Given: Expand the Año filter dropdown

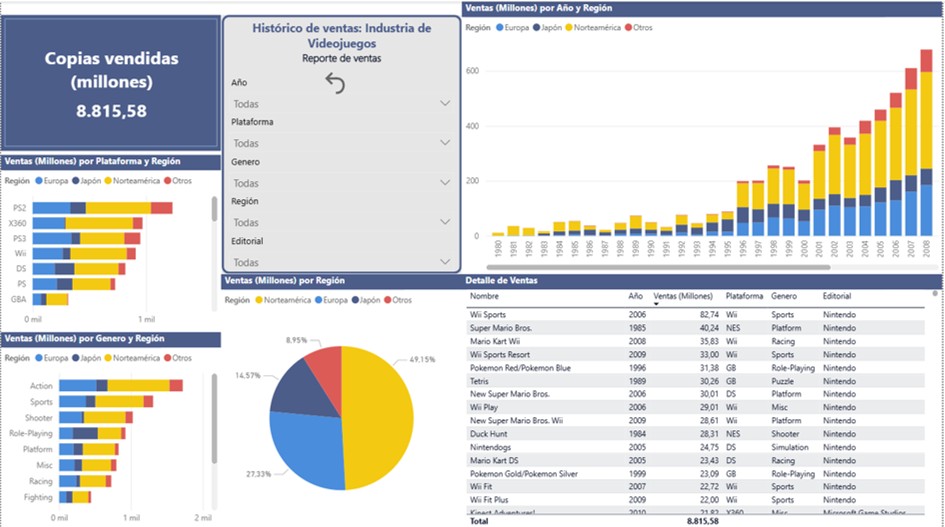Looking at the screenshot, I should (444, 103).
